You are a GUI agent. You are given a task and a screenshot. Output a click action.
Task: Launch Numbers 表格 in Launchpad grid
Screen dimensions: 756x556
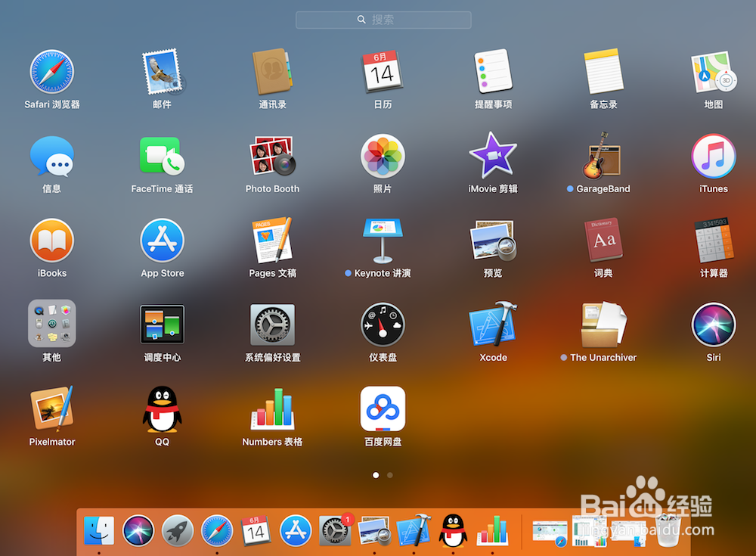tap(272, 409)
